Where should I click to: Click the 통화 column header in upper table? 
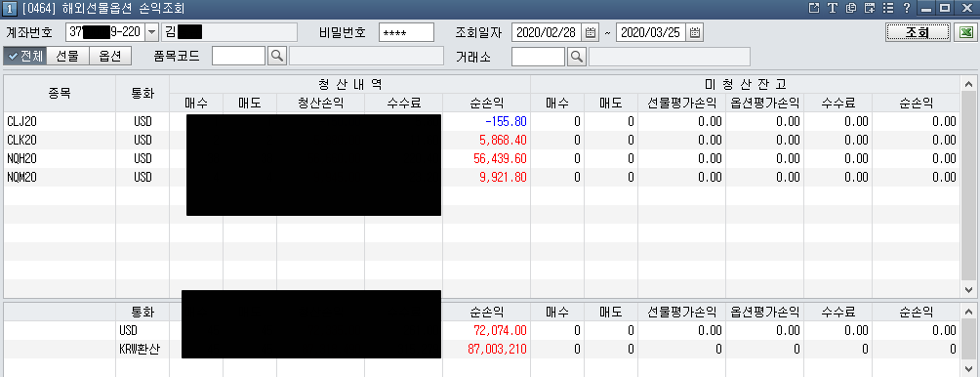143,93
